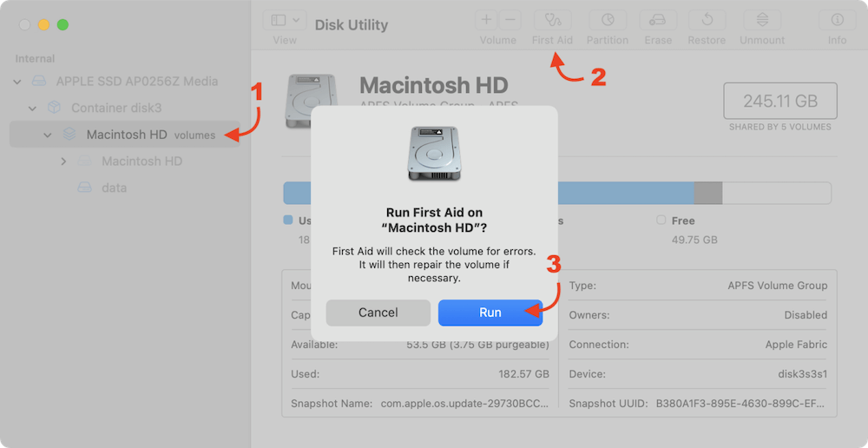Screen dimensions: 868x448
Task: Open the Partition pie chart icon
Action: coord(608,21)
